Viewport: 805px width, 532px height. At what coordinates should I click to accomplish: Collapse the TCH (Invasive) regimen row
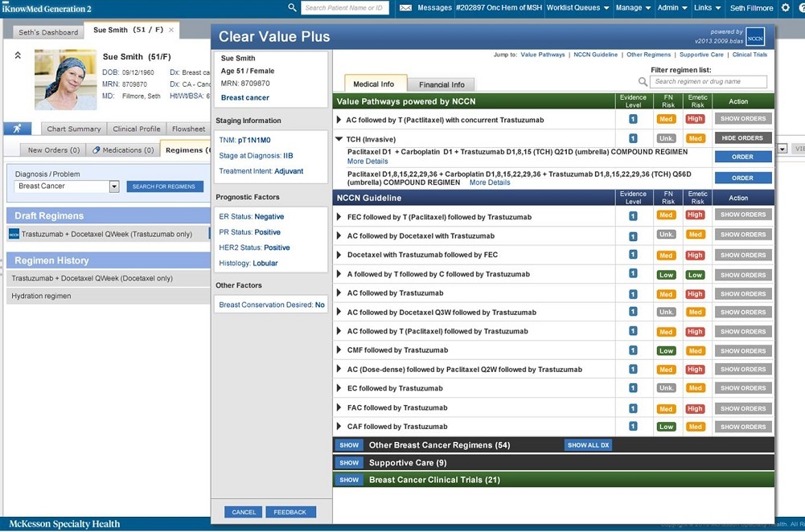tap(339, 139)
